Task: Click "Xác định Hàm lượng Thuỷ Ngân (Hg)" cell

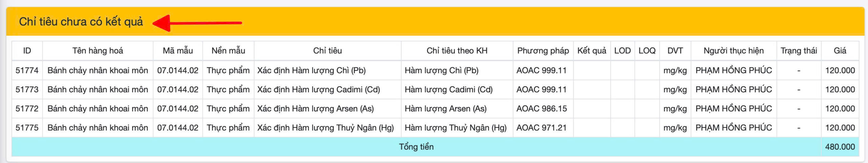Action: 325,128
